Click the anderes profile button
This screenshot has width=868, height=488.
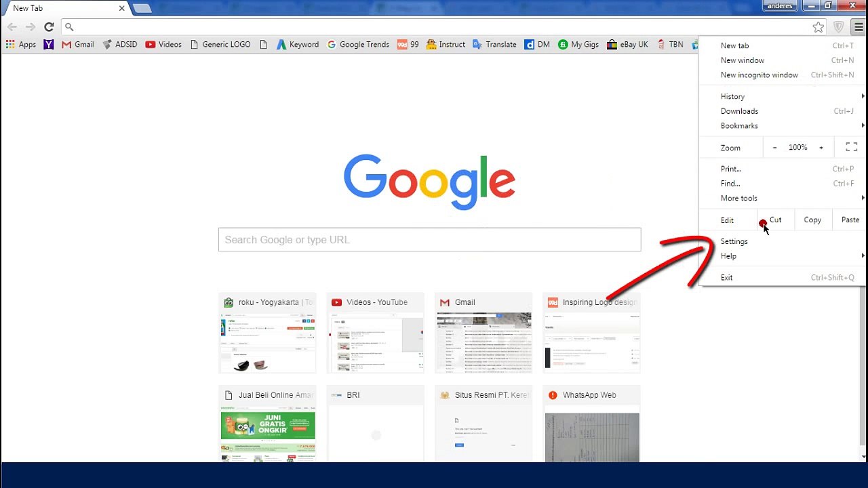(x=780, y=6)
